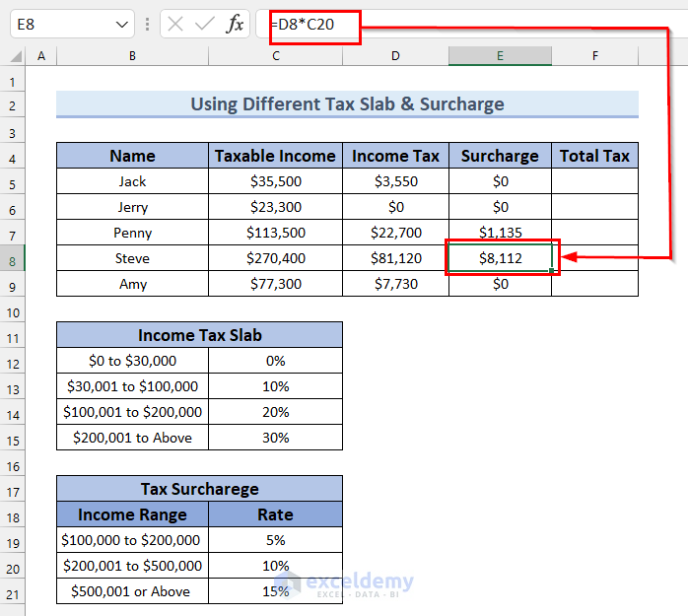Viewport: 688px width, 616px height.
Task: Click slab range '$30,001 to $100,000'
Action: [x=132, y=386]
